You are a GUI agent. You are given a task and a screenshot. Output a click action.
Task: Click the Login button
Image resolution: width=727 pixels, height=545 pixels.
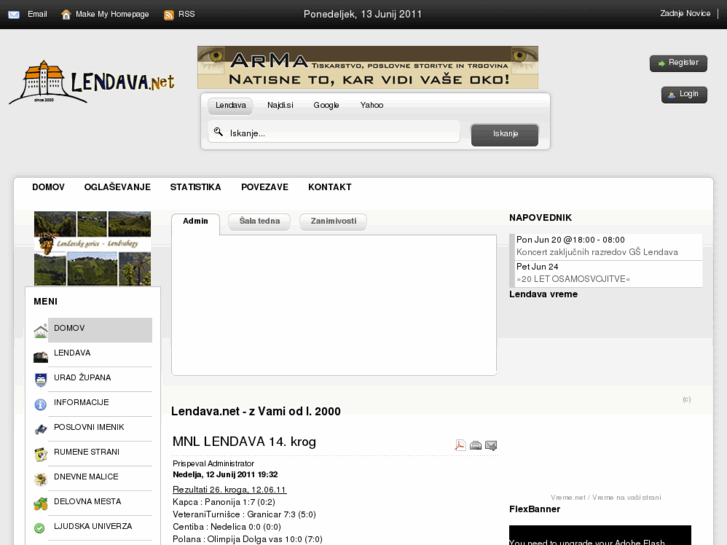click(684, 95)
